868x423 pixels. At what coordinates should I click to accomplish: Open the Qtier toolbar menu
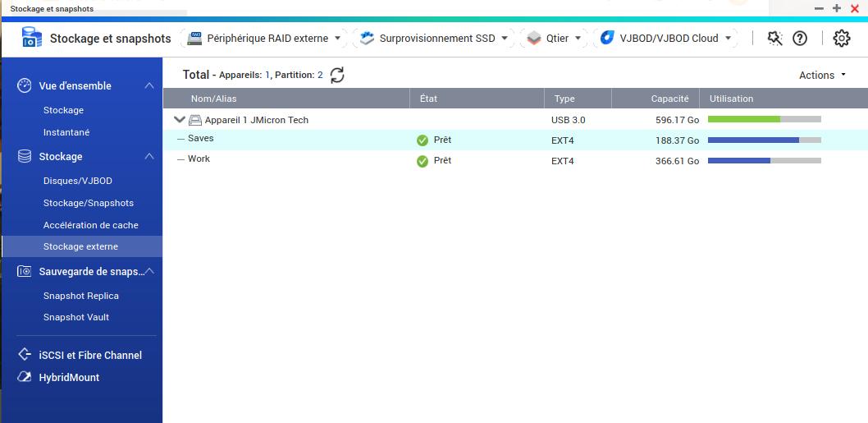coord(555,38)
